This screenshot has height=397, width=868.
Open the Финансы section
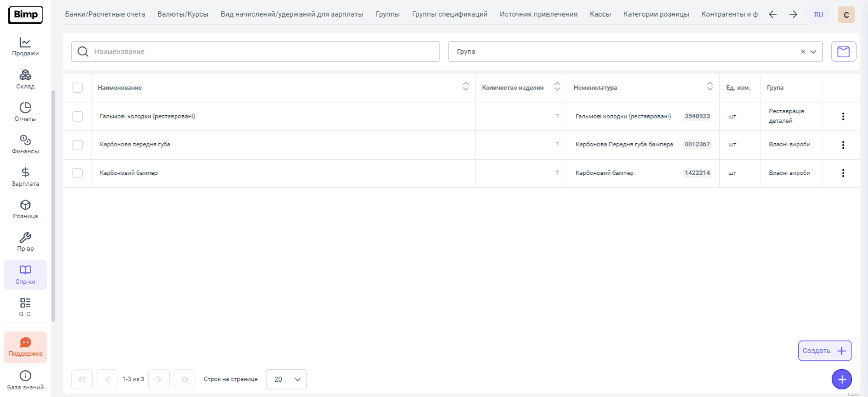pyautogui.click(x=25, y=144)
